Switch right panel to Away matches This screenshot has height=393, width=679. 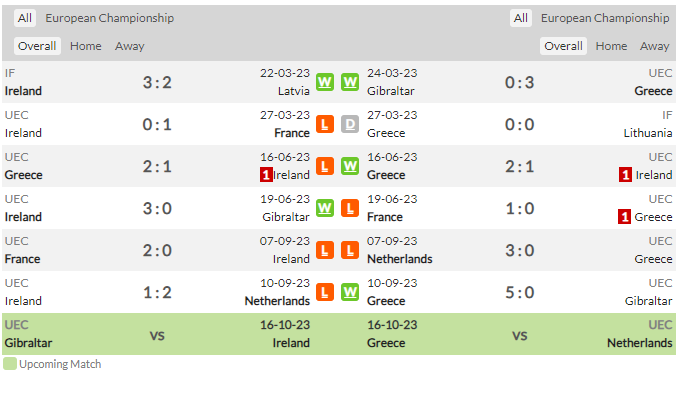point(654,46)
